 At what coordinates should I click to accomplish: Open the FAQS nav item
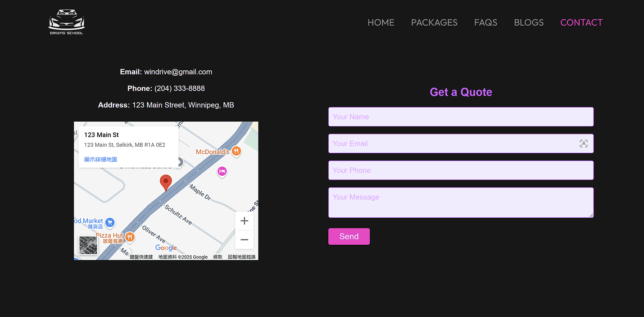click(485, 23)
